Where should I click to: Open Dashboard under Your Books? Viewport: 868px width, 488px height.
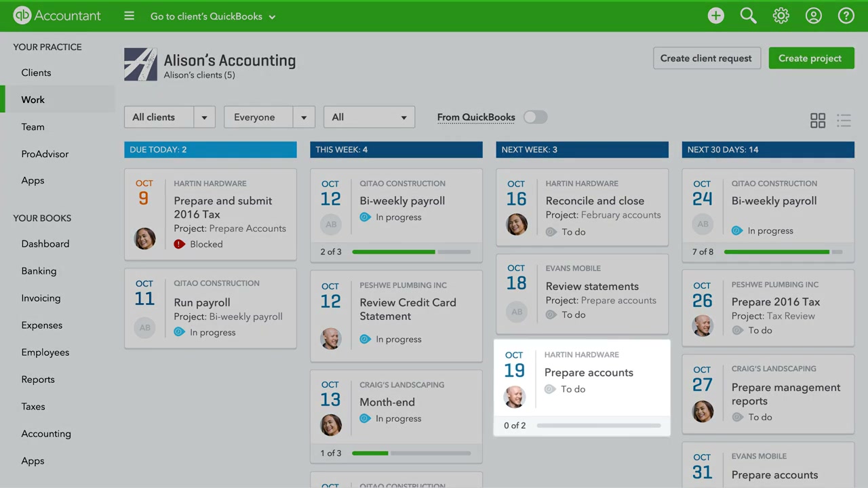pos(45,244)
